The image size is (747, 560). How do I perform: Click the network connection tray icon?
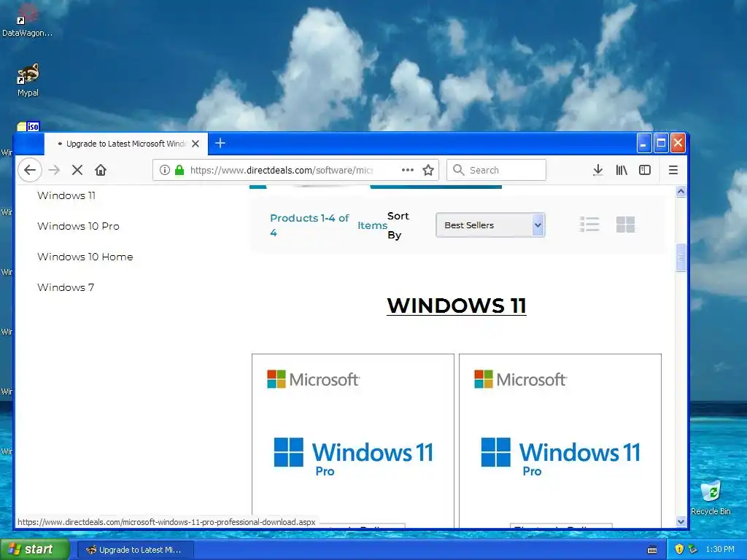tap(692, 549)
